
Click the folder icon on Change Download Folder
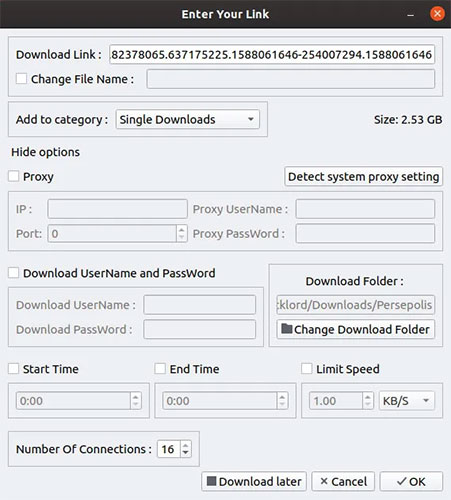coord(286,329)
